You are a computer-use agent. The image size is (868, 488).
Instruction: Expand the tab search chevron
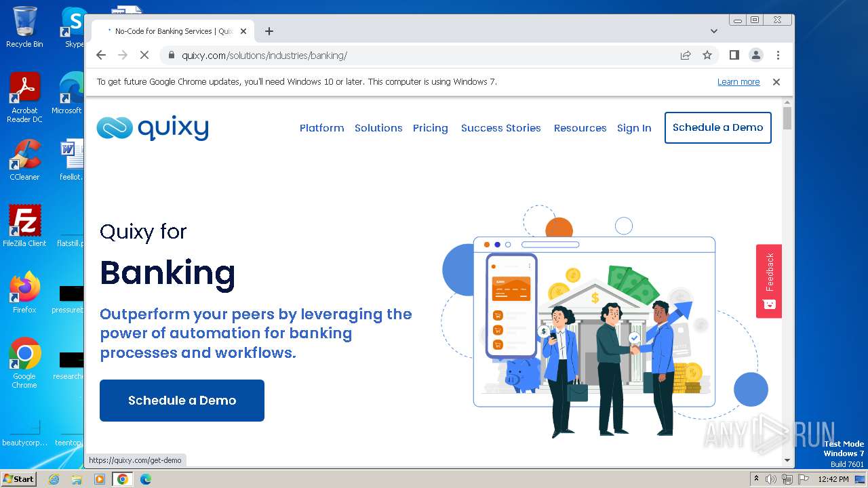click(x=714, y=31)
